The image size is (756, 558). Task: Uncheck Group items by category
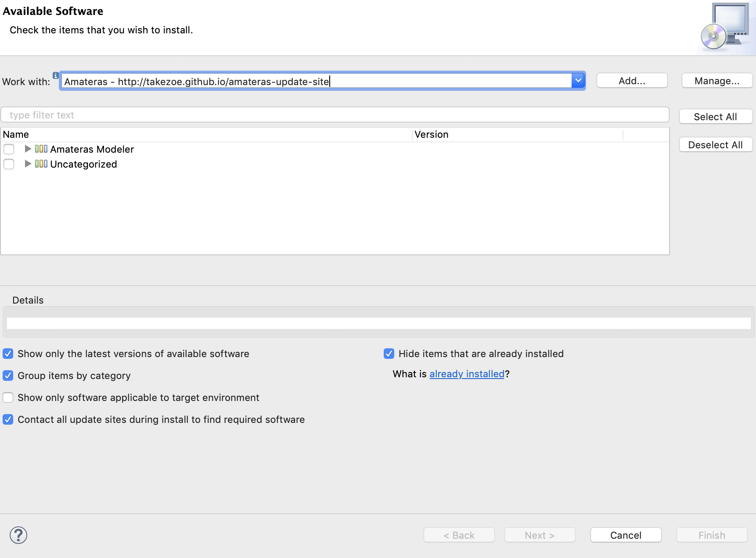pyautogui.click(x=8, y=376)
